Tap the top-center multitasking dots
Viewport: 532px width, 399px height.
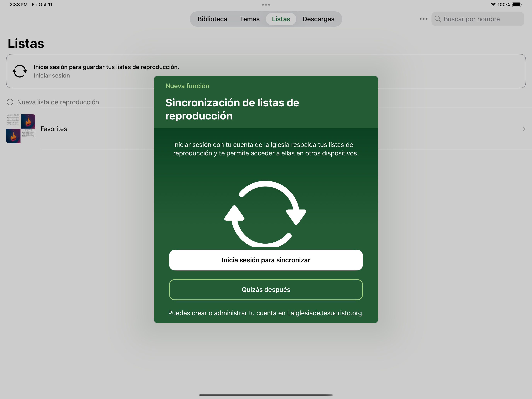click(266, 5)
